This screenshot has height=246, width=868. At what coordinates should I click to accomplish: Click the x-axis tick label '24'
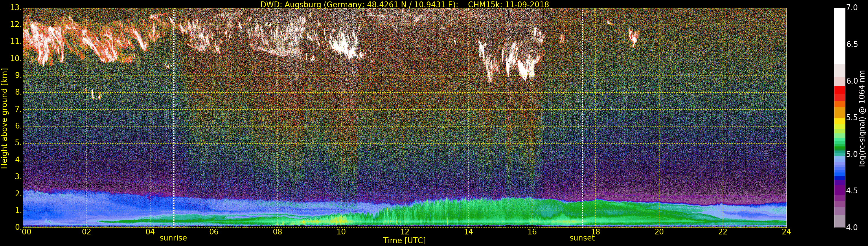point(786,232)
